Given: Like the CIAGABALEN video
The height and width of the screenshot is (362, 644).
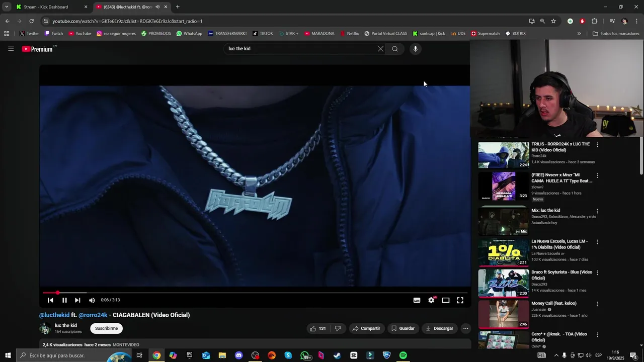Looking at the screenshot, I should [x=317, y=328].
